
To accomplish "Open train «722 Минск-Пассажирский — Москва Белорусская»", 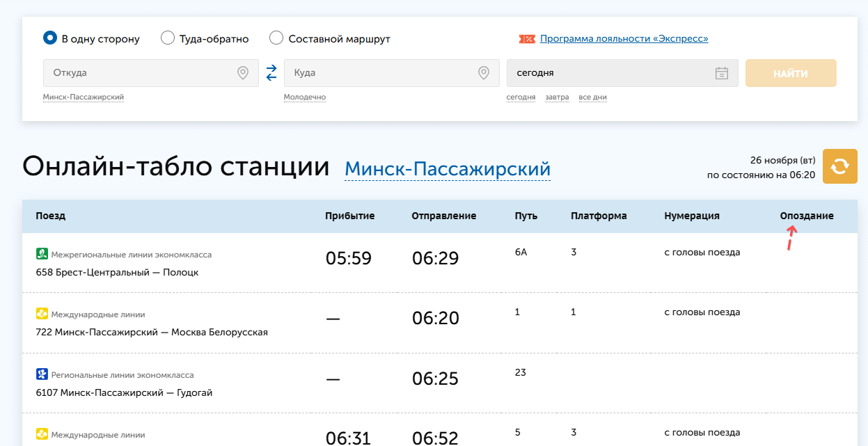I will click(152, 332).
